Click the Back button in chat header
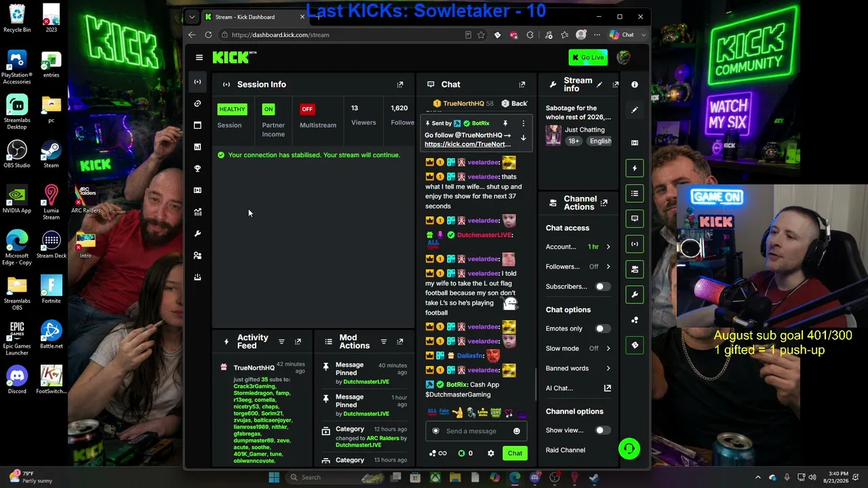 (x=515, y=104)
